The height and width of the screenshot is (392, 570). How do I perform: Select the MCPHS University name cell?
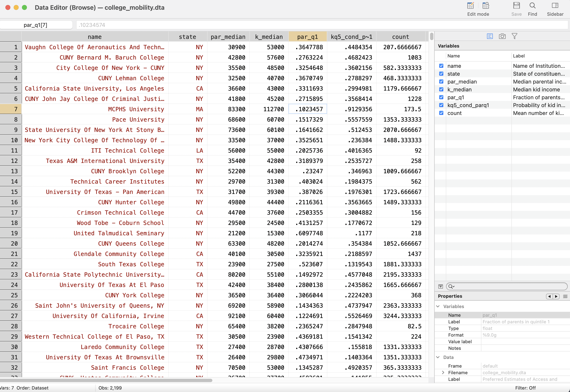(95, 109)
